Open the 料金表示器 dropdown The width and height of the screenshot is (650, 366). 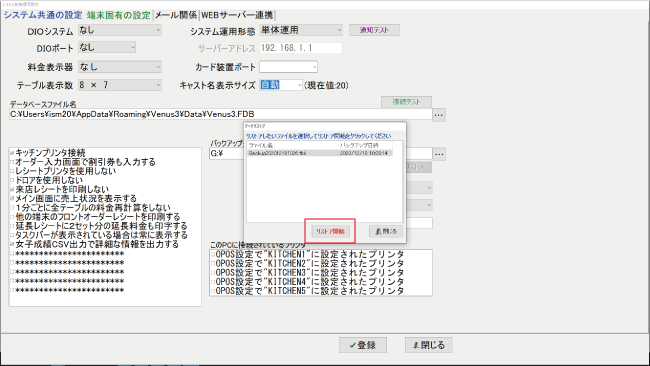pyautogui.click(x=120, y=67)
